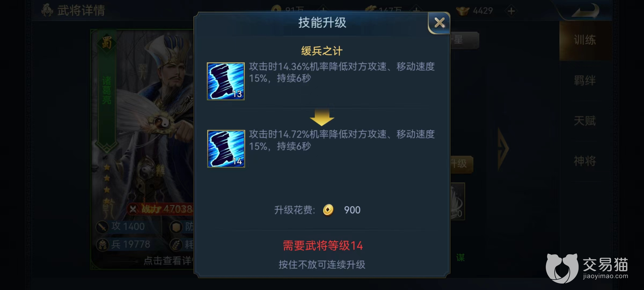
Task: Click the 战力 47038 power badge
Action: tap(160, 209)
